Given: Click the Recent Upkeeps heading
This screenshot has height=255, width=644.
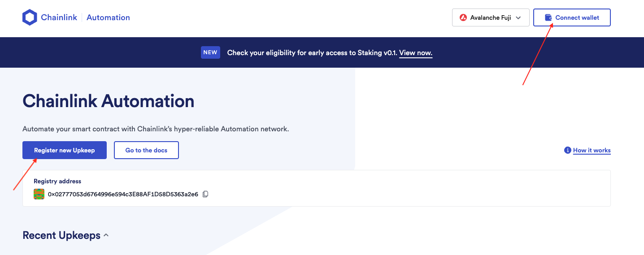Looking at the screenshot, I should pos(61,235).
